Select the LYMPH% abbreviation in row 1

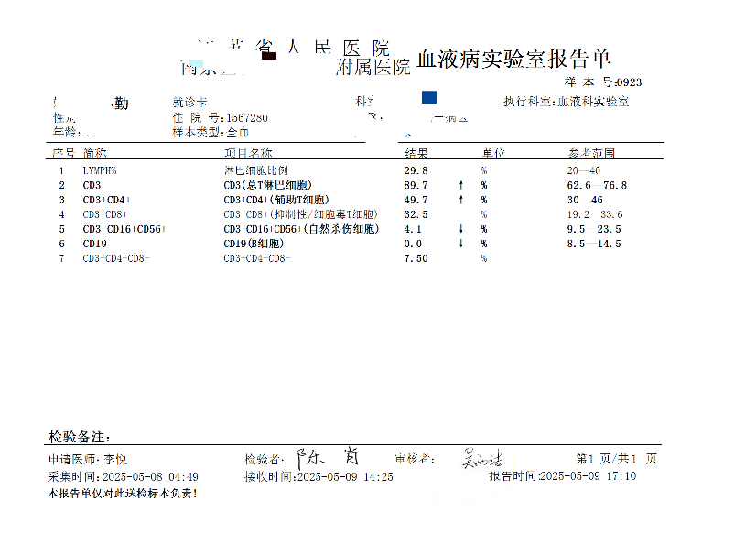pyautogui.click(x=100, y=170)
